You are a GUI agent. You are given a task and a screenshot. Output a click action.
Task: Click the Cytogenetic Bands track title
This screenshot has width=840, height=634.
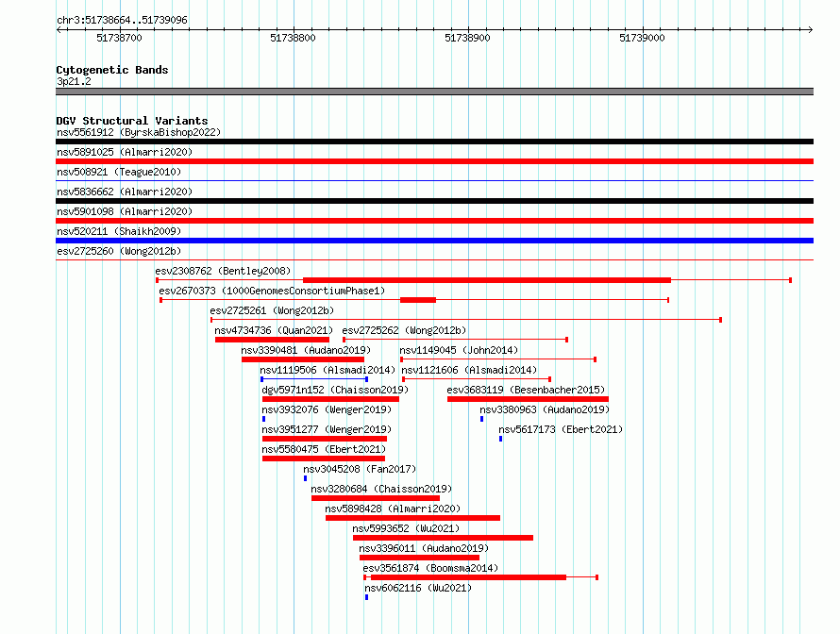pos(112,70)
